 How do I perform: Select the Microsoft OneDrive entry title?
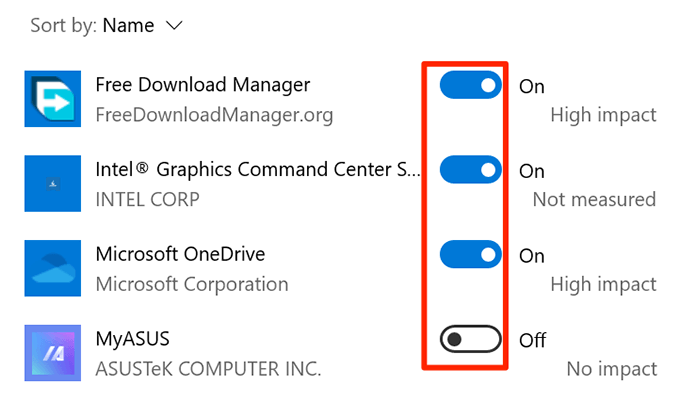click(180, 255)
